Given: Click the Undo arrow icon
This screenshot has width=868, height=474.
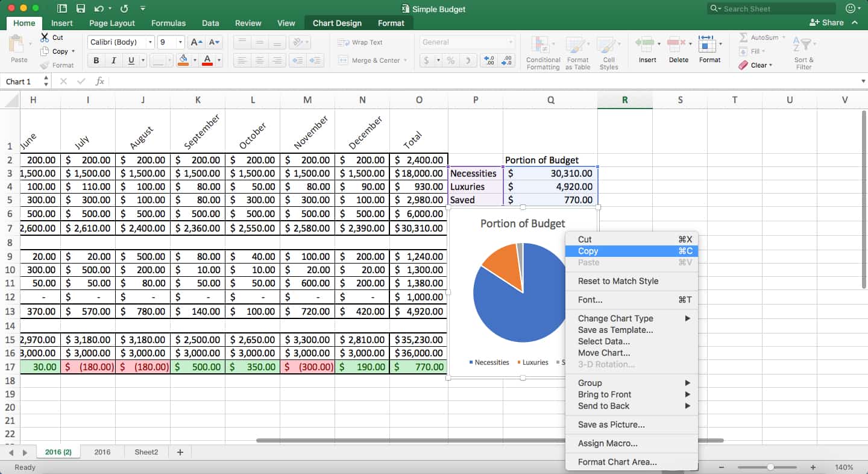Looking at the screenshot, I should point(99,8).
